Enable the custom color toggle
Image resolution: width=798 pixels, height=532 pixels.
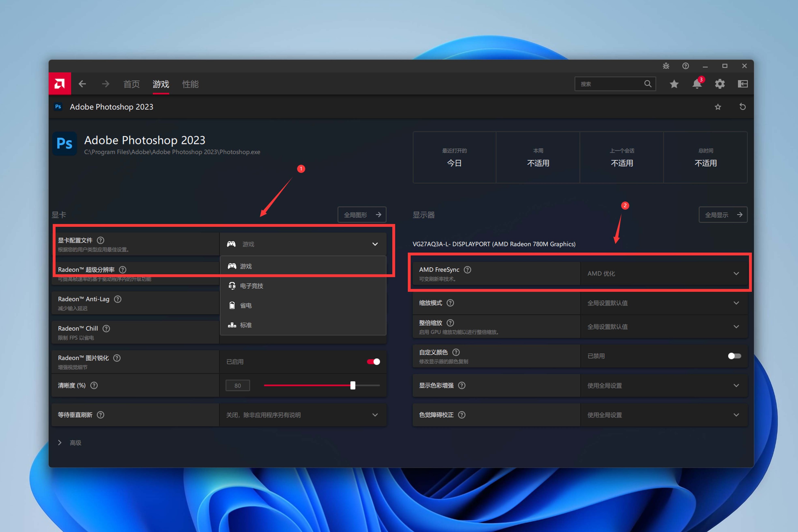734,356
